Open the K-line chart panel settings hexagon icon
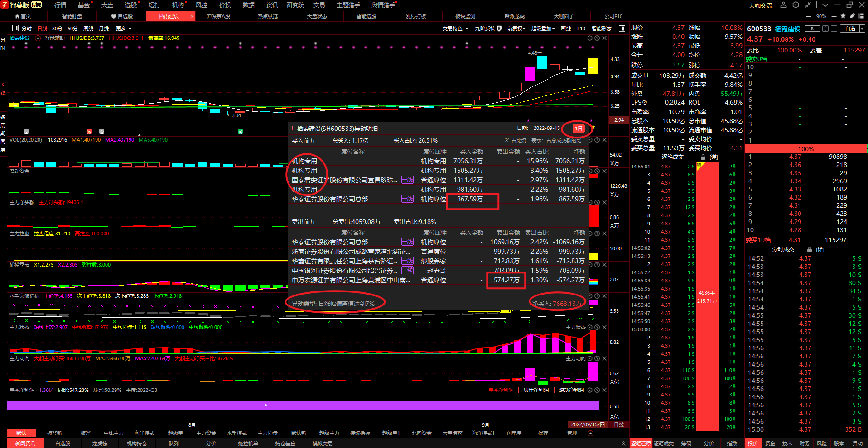The width and height of the screenshot is (868, 448). pos(590,38)
